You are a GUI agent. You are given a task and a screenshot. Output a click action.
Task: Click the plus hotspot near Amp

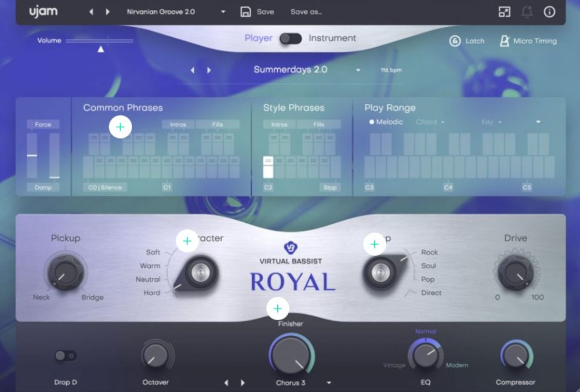coord(375,244)
